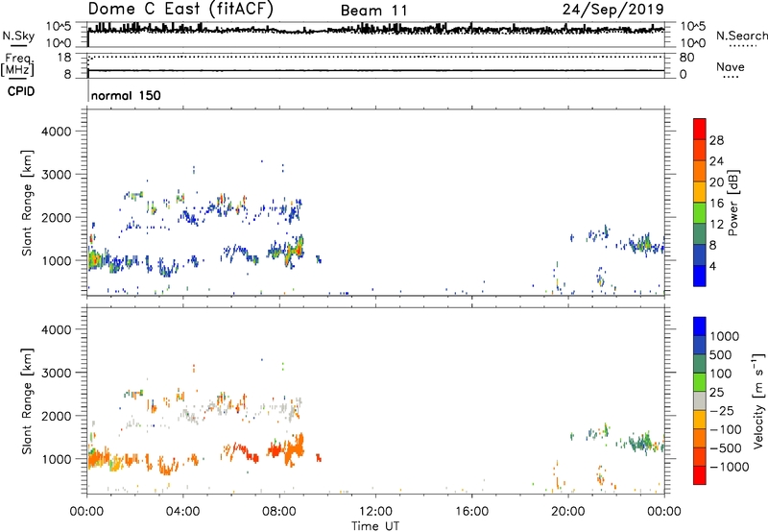Image resolution: width=768 pixels, height=532 pixels.
Task: Click the power echo cluster near 08:45 at 1200 km
Action: pos(294,250)
